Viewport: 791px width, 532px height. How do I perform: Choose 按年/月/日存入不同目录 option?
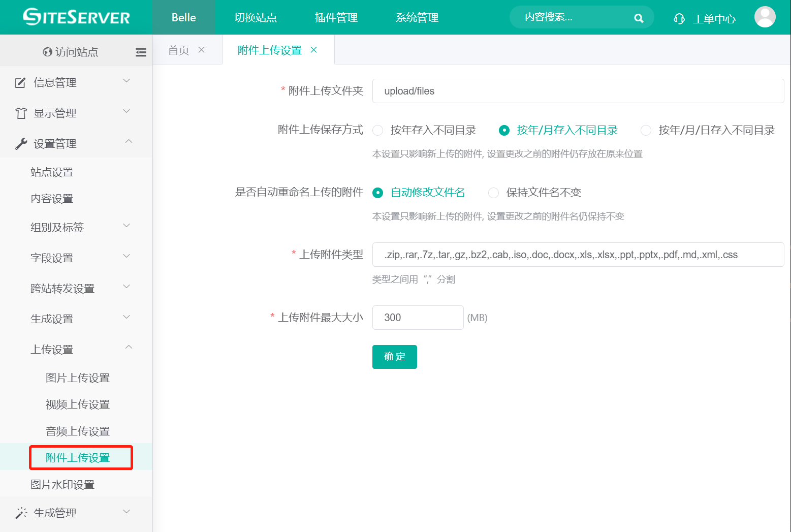click(x=646, y=130)
